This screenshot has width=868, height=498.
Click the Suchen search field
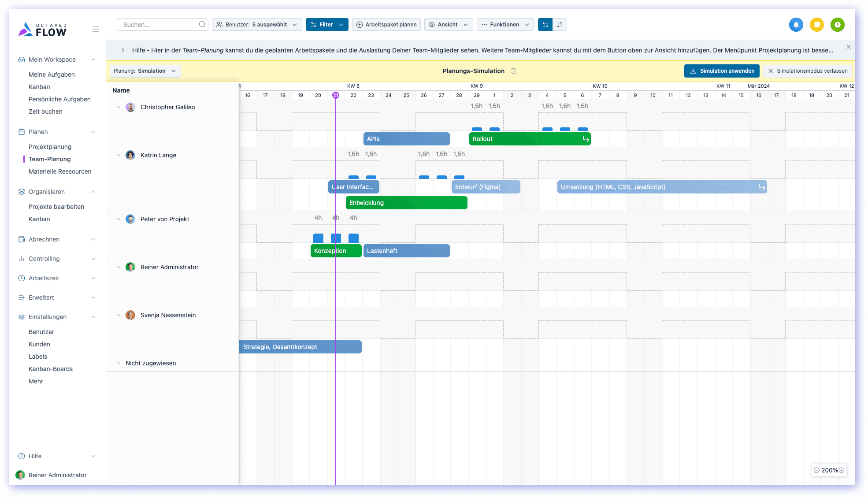[x=159, y=25]
